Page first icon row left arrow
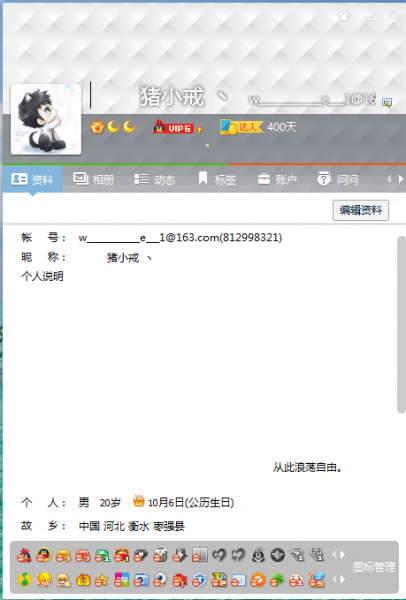 (334, 554)
